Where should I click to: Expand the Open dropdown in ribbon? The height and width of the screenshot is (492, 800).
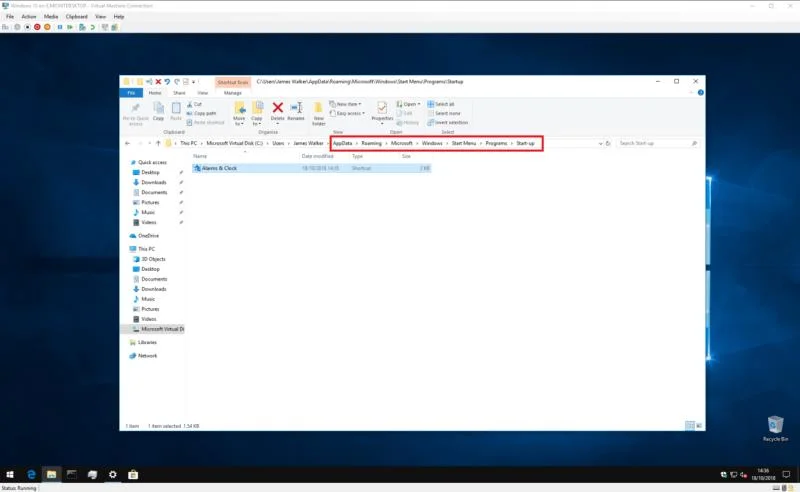click(408, 104)
